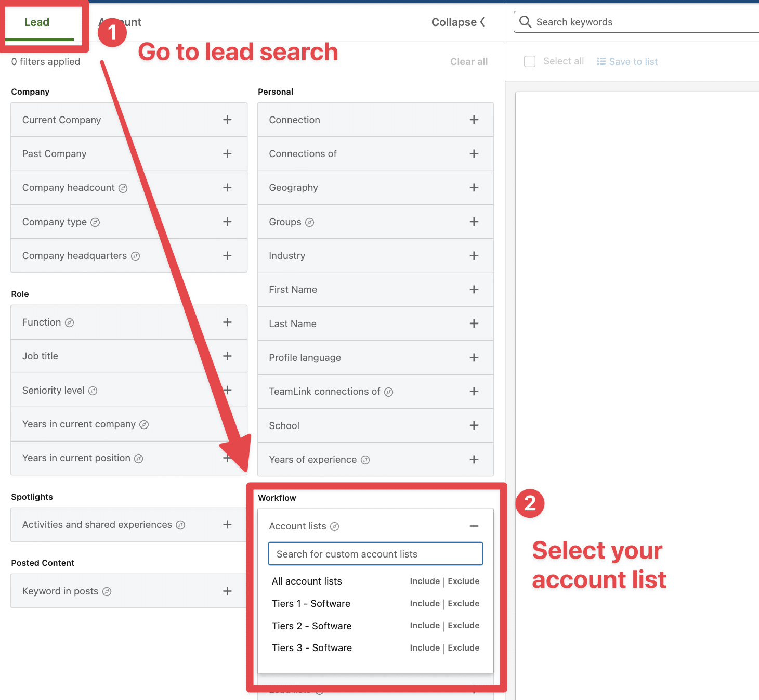Click the magnifier icon in Search keywords
This screenshot has width=759, height=700.
[x=525, y=22]
